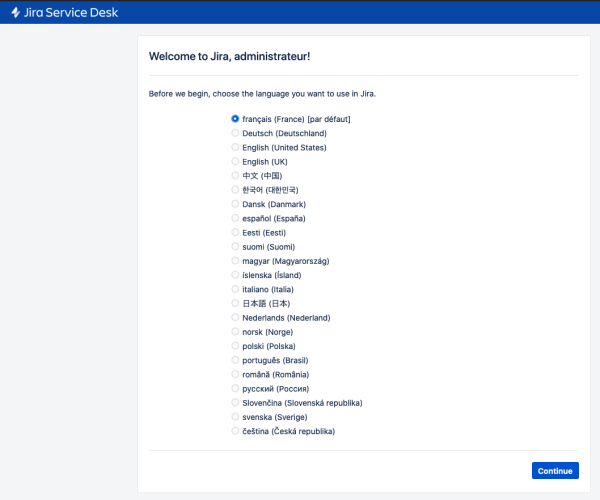Pick português (Brasil) language option
This screenshot has height=500, width=600.
tap(235, 360)
